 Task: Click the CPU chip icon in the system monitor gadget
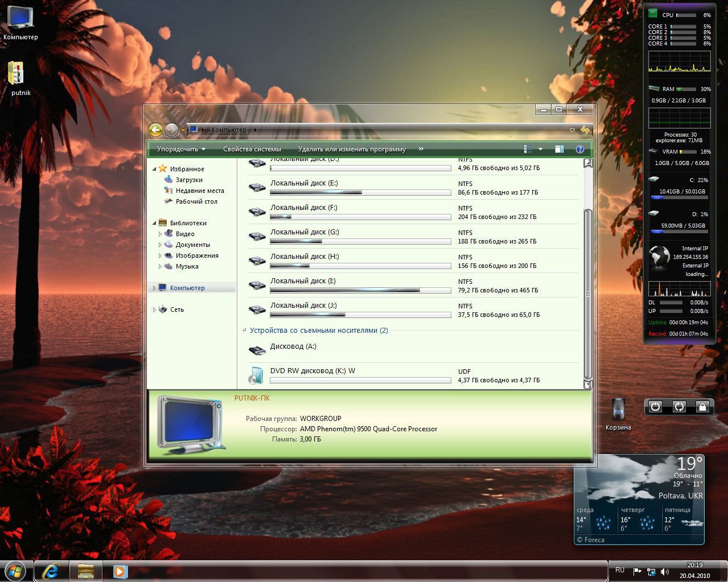[653, 14]
